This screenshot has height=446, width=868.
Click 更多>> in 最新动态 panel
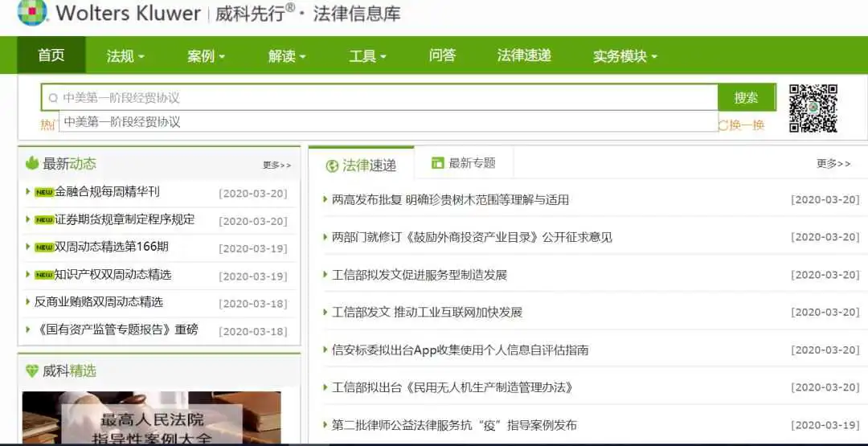(x=276, y=165)
